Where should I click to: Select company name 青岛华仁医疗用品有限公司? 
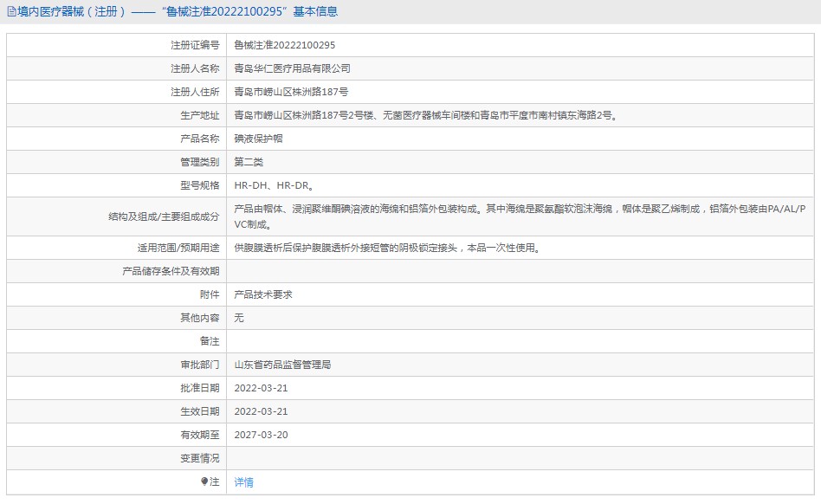(x=292, y=68)
